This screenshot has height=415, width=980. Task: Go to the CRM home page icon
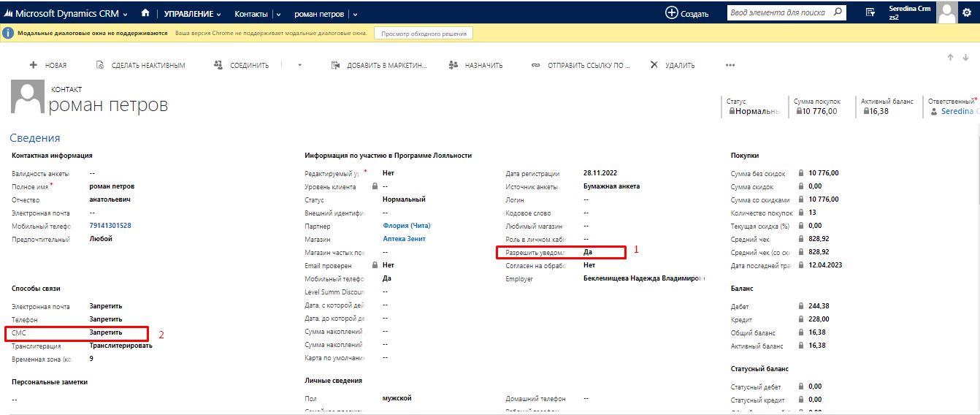point(145,13)
